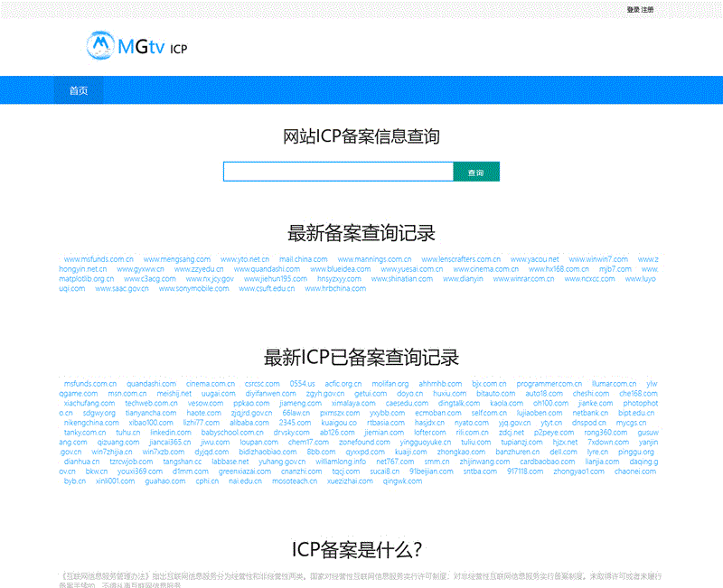Open the www.mengsang.com link

[176, 259]
